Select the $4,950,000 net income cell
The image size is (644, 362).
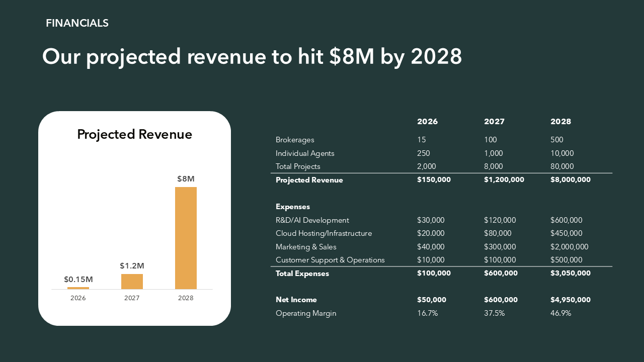pyautogui.click(x=571, y=300)
